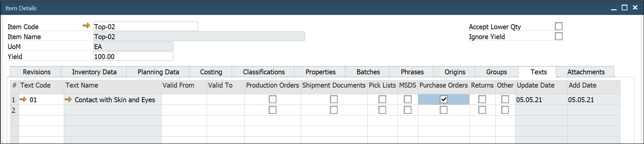Maximize the Item Details window

point(625,8)
